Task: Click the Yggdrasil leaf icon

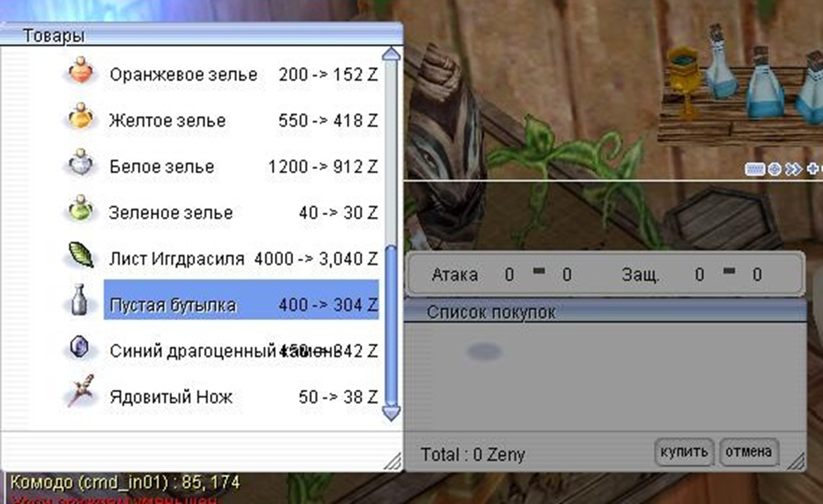Action: click(x=81, y=255)
